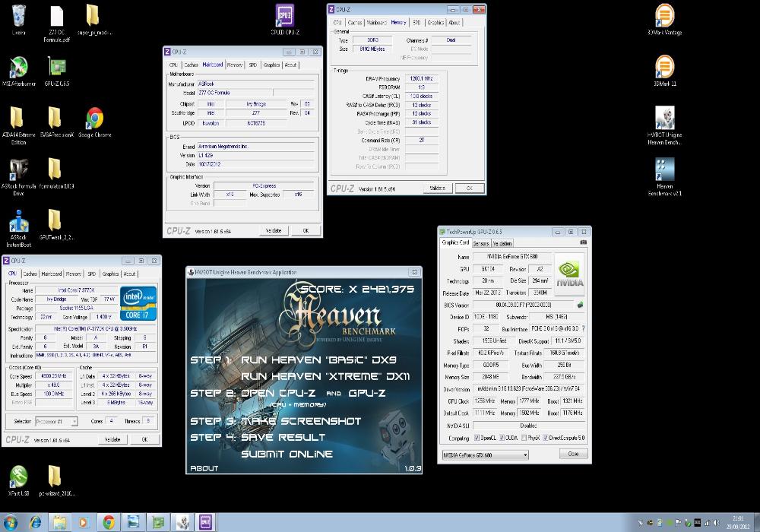Open the Heaven Benchmark v2.1 desktop icon
This screenshot has height=532, width=760.
(664, 177)
